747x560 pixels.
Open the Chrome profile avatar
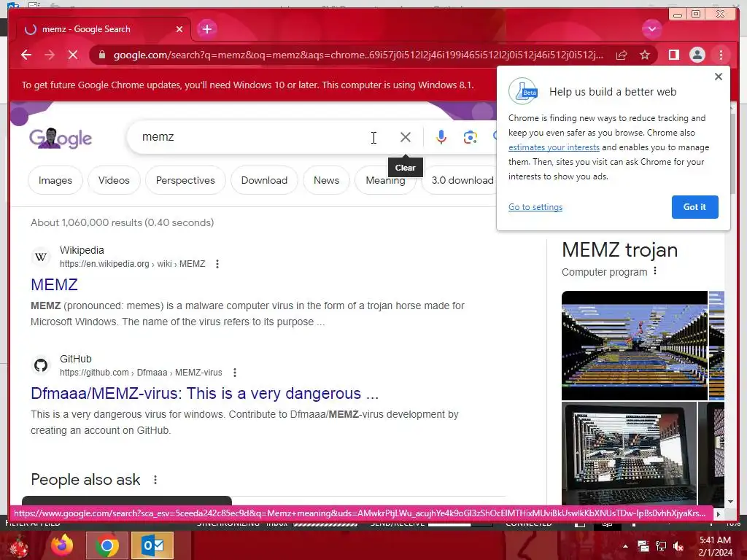tap(697, 55)
